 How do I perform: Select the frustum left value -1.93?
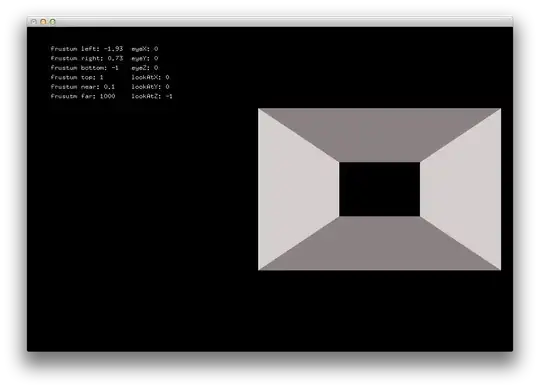113,49
